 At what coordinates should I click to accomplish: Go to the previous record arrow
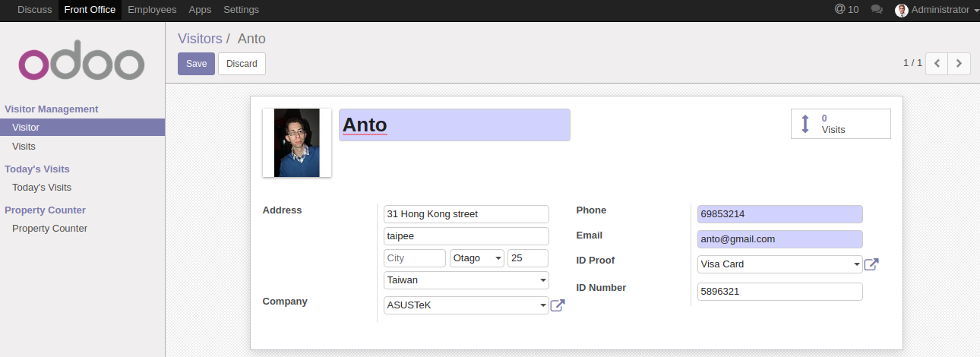[937, 63]
